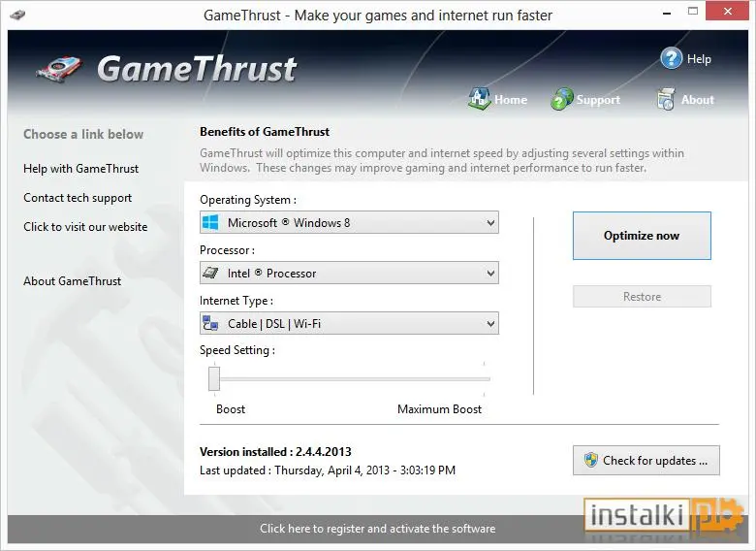756x551 pixels.
Task: Click the Optimize now button
Action: [642, 236]
